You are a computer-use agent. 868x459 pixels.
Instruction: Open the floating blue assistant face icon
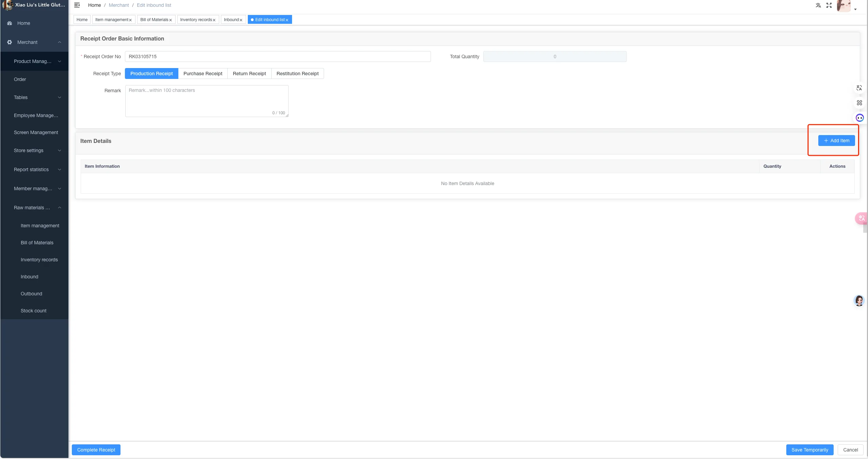pyautogui.click(x=860, y=118)
